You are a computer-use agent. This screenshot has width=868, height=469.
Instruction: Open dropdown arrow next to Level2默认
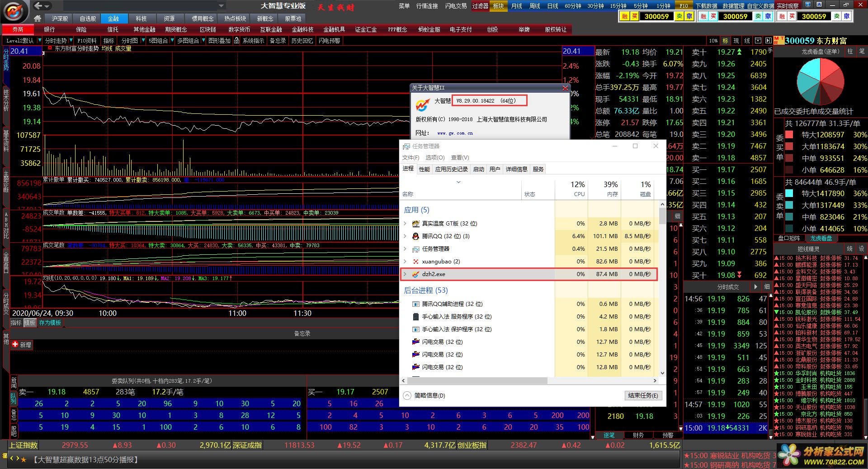coord(39,41)
